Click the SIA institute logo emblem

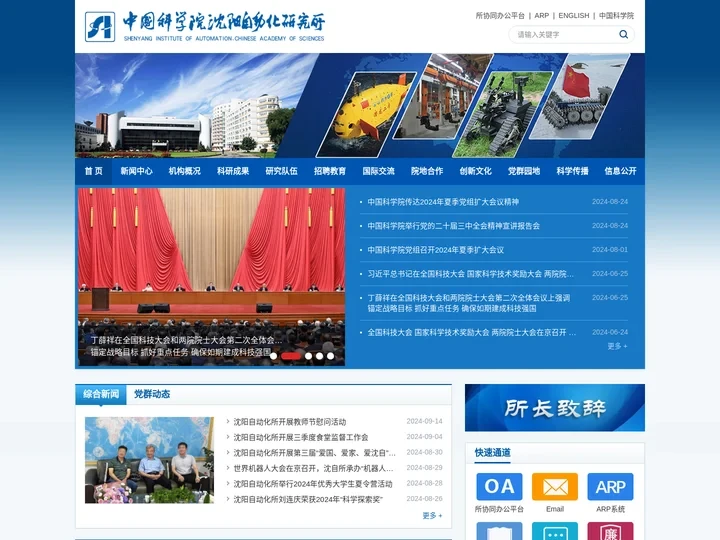[100, 27]
